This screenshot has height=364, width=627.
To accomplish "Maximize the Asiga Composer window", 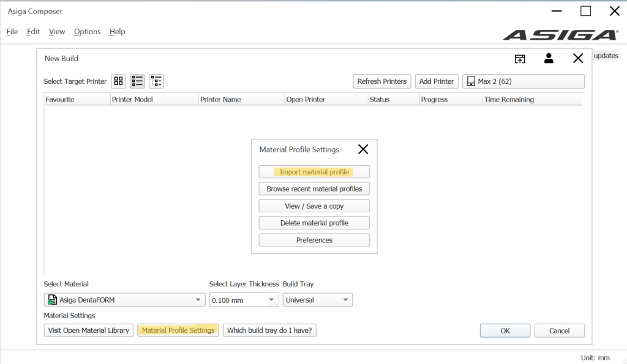I will click(585, 11).
